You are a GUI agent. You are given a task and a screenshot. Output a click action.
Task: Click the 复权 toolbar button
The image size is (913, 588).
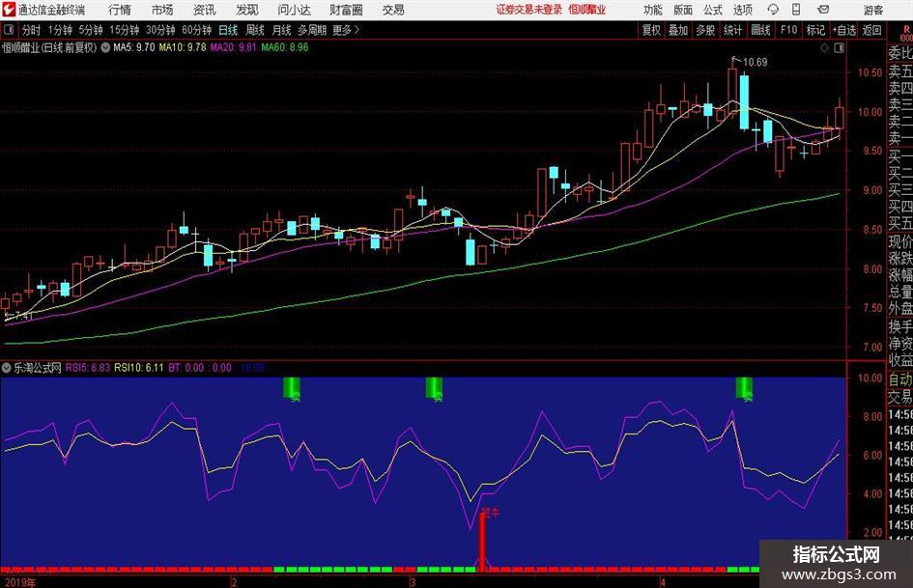[651, 30]
